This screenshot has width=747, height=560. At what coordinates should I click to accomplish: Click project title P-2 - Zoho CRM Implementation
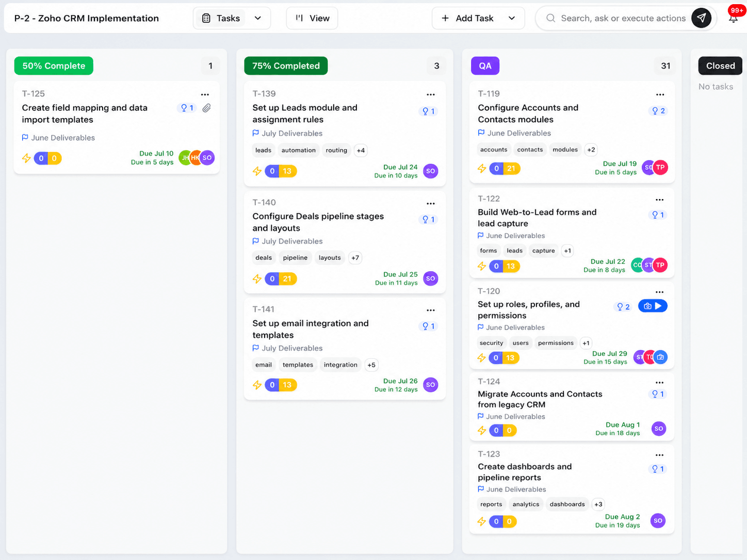click(87, 18)
